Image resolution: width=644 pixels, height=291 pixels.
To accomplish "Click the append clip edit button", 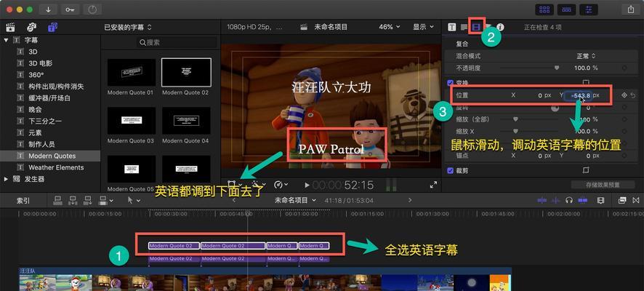I will click(x=88, y=200).
